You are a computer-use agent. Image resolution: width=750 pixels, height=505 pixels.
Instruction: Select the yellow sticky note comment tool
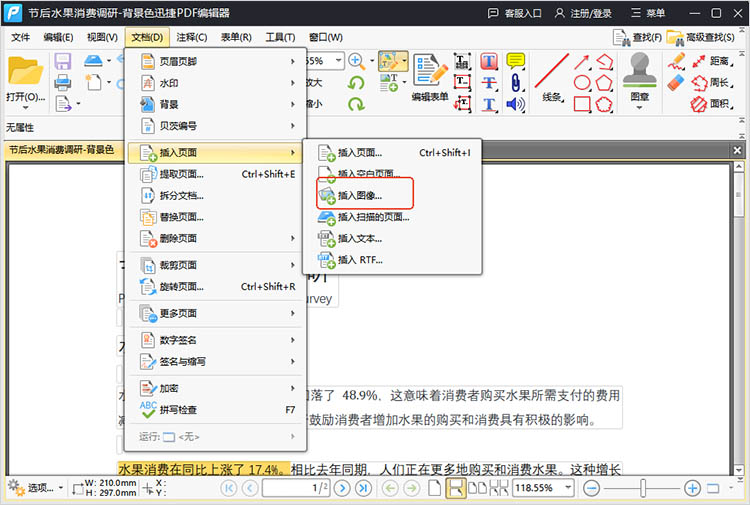tap(516, 61)
